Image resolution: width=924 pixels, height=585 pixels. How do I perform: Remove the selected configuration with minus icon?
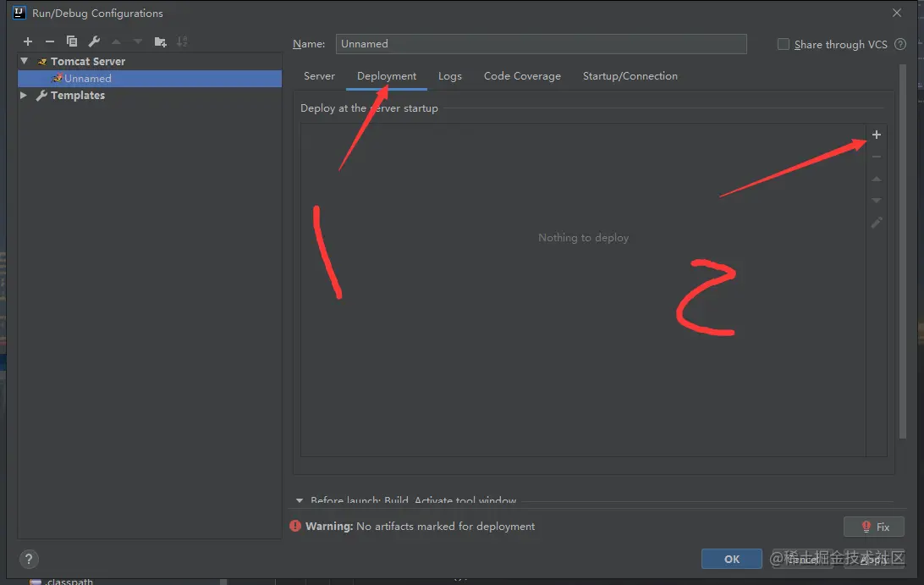[x=49, y=41]
